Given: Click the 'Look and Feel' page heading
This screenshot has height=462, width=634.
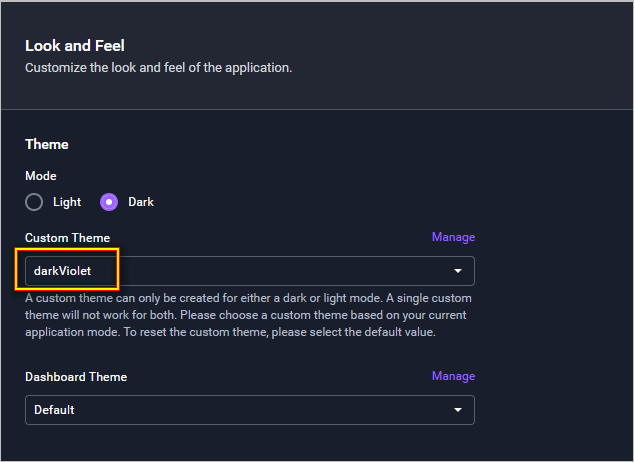Looking at the screenshot, I should click(x=74, y=46).
